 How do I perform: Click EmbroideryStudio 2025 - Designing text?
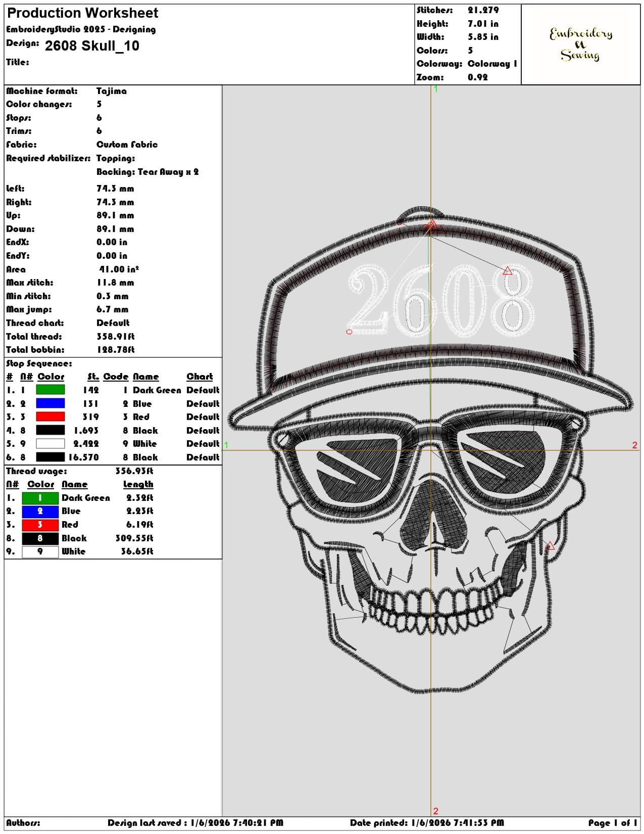click(81, 29)
